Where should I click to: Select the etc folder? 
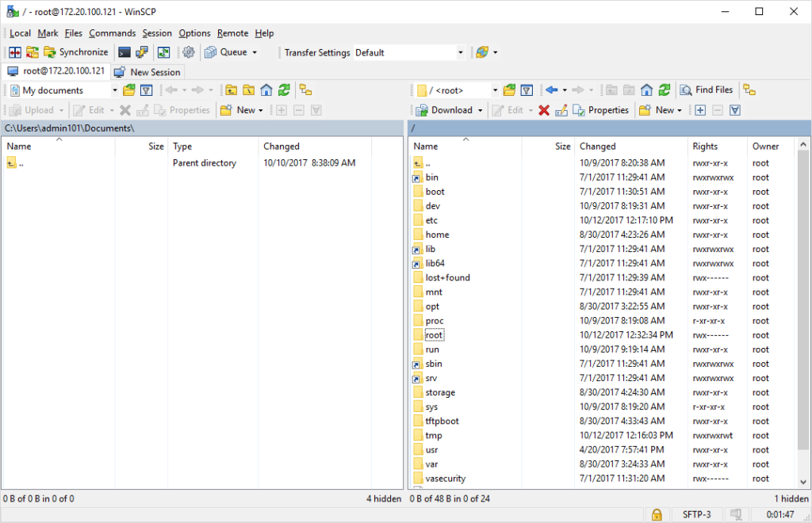coord(431,220)
